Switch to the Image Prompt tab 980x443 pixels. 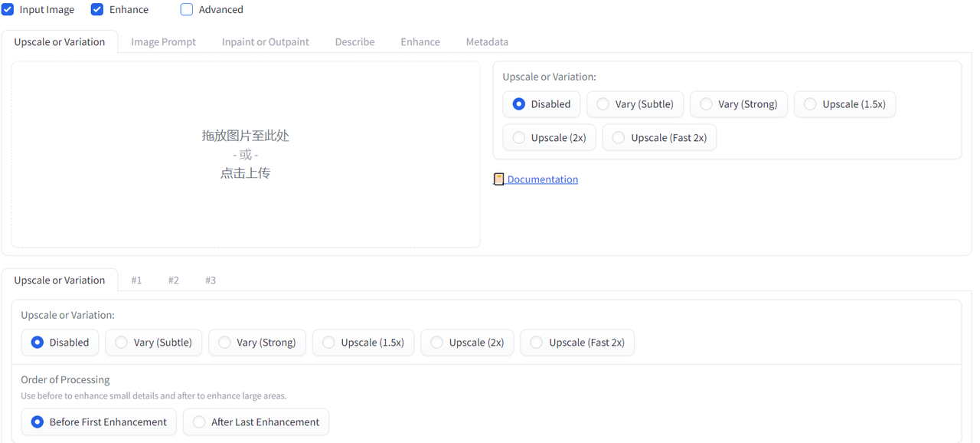163,42
